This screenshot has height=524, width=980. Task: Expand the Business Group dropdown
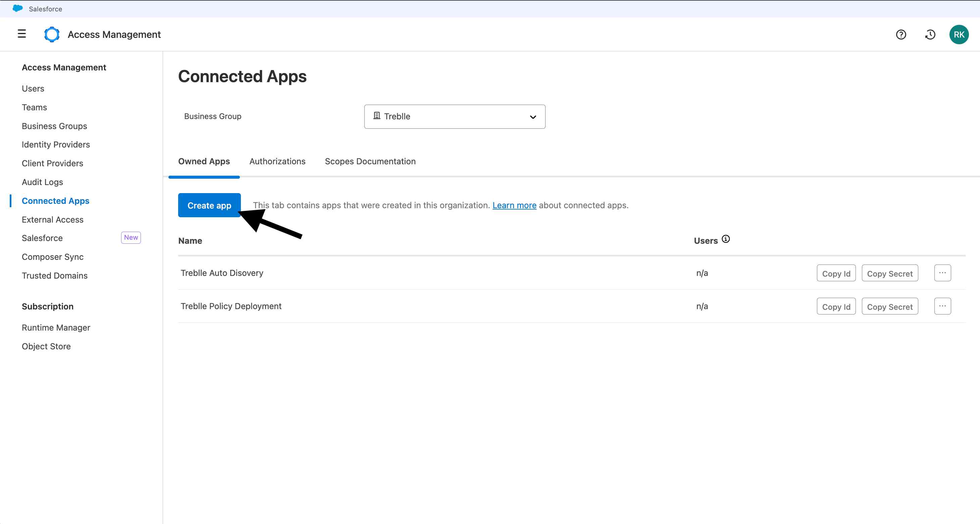pos(533,117)
